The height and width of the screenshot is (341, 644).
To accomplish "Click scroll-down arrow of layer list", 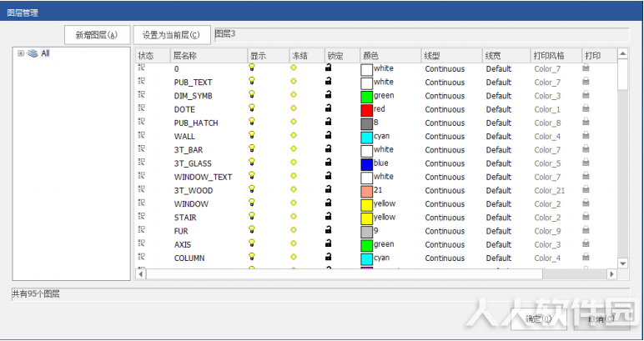I will click(623, 263).
